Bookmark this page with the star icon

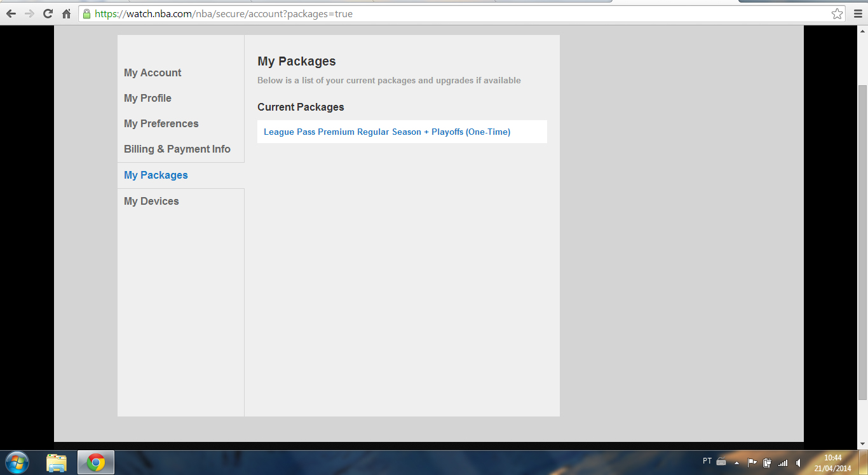pyautogui.click(x=837, y=13)
